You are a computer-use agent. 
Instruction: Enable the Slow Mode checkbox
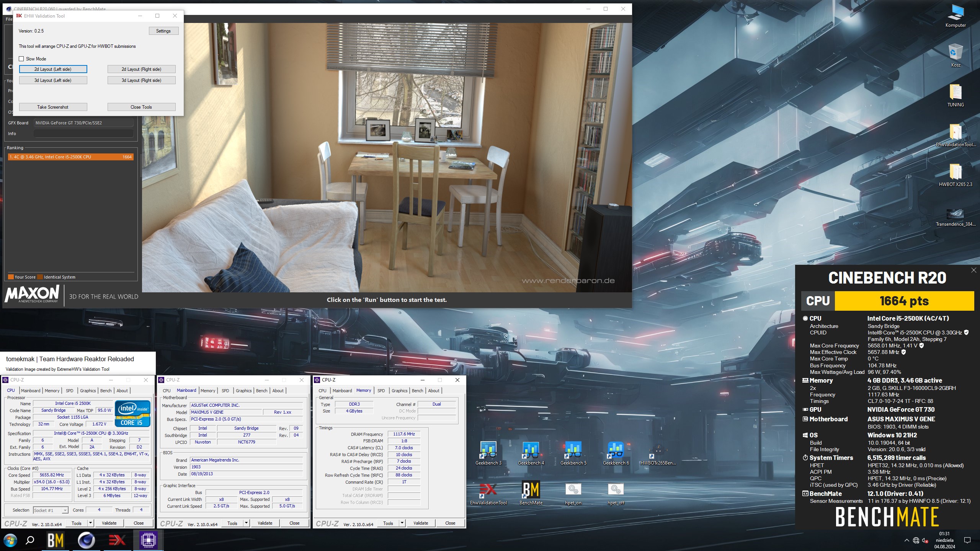coord(21,59)
